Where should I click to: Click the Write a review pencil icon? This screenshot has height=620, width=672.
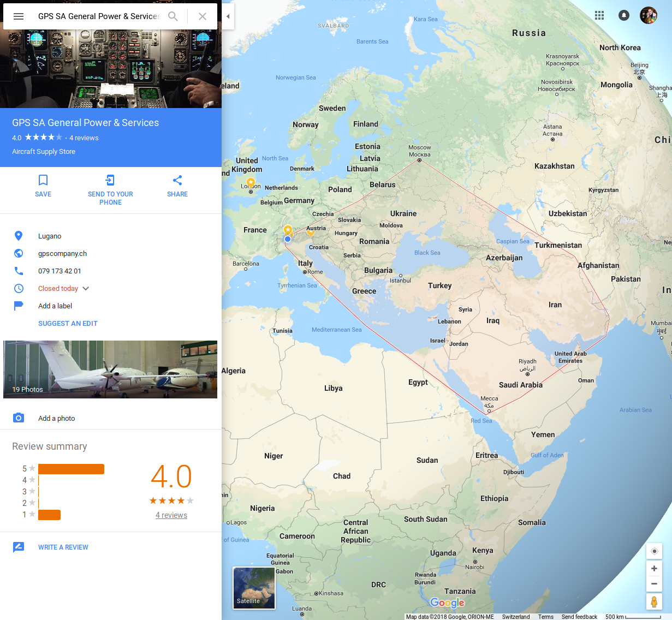[x=19, y=547]
